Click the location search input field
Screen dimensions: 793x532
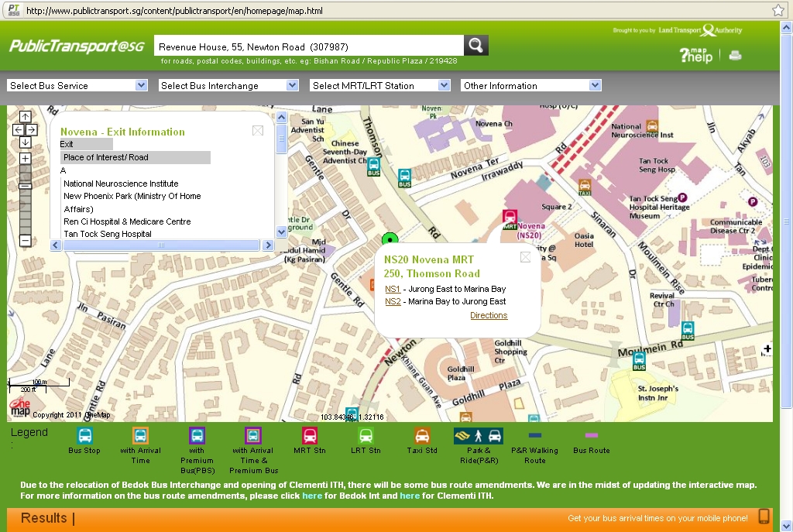306,44
